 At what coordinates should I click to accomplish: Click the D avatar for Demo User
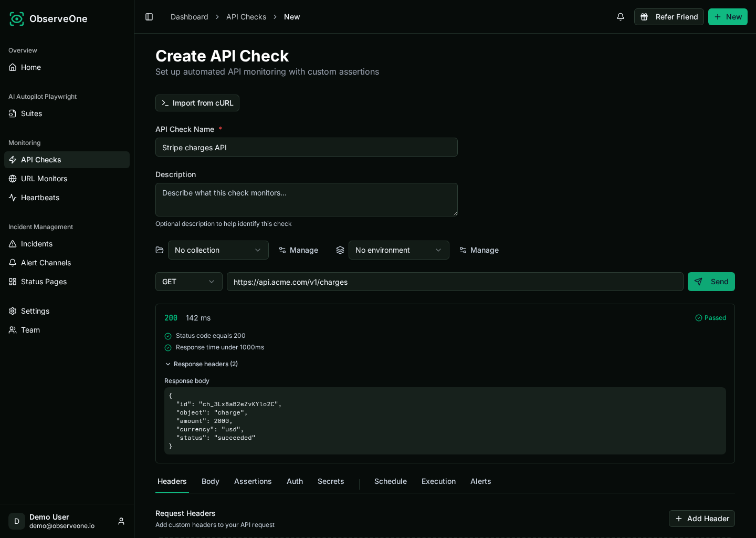click(17, 521)
